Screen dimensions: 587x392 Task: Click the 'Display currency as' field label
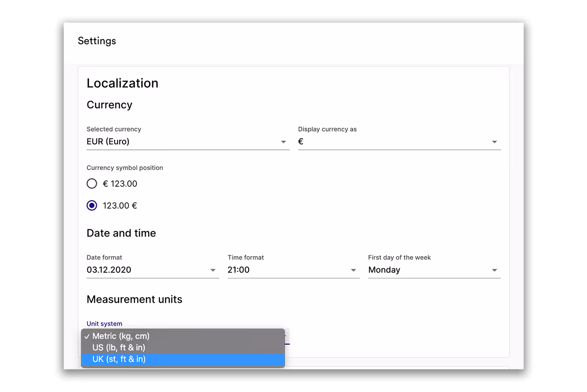pyautogui.click(x=328, y=129)
